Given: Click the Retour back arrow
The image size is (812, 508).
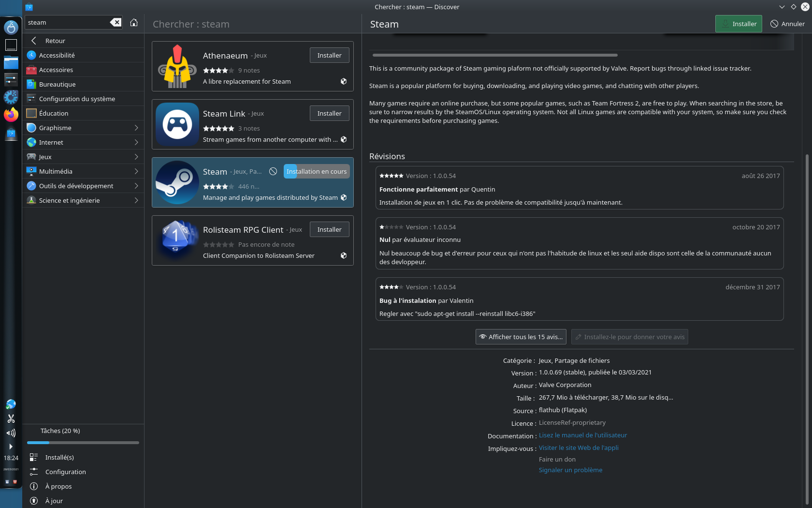Looking at the screenshot, I should 34,41.
